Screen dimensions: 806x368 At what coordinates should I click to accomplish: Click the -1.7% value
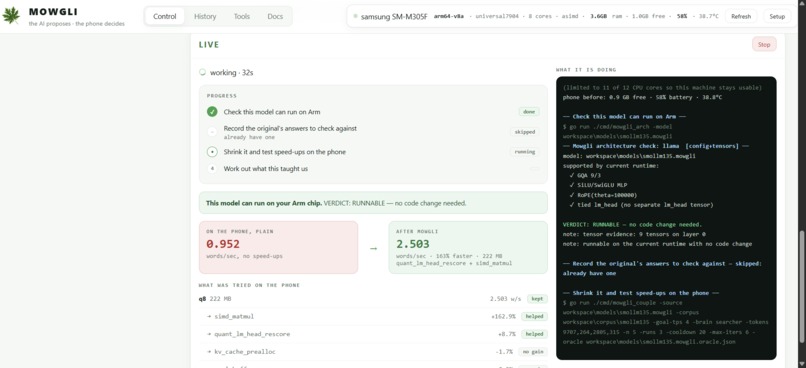click(x=504, y=352)
